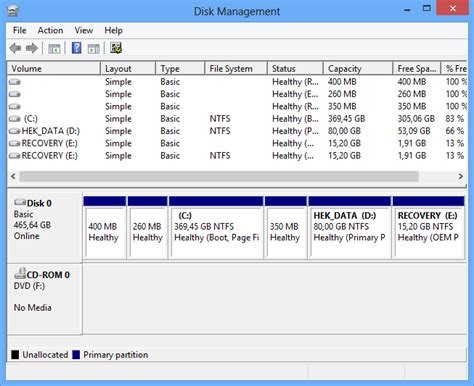Click the CD-ROM 0 disc icon
Viewport: 474px width, 386px height.
point(20,273)
